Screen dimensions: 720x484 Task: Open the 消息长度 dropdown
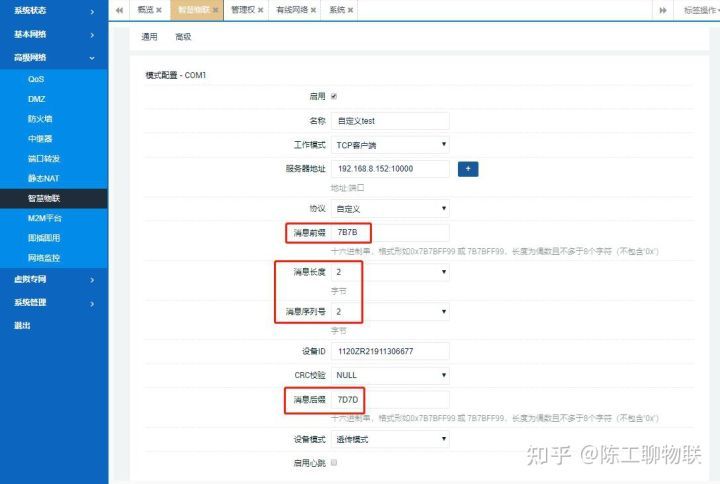pos(390,272)
